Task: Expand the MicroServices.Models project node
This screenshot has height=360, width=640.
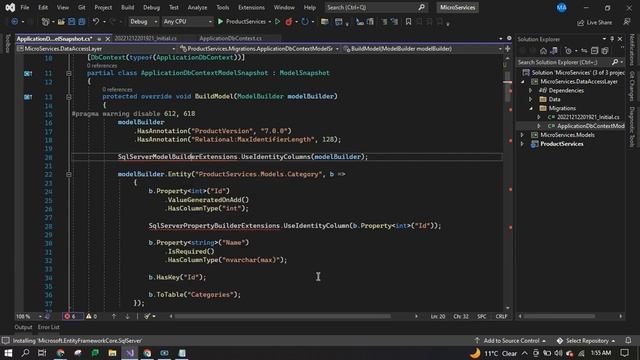Action: (x=522, y=135)
